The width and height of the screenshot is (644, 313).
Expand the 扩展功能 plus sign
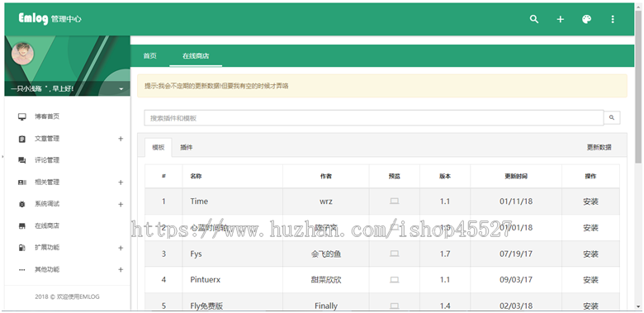click(121, 248)
